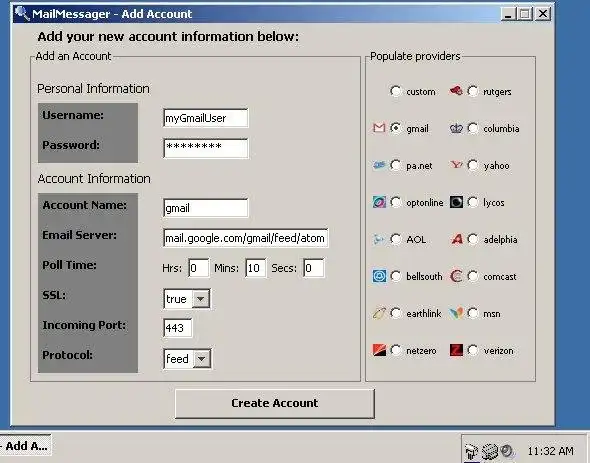Click the Hrs poll time field
Screen dimensions: 590x463
(x=199, y=268)
